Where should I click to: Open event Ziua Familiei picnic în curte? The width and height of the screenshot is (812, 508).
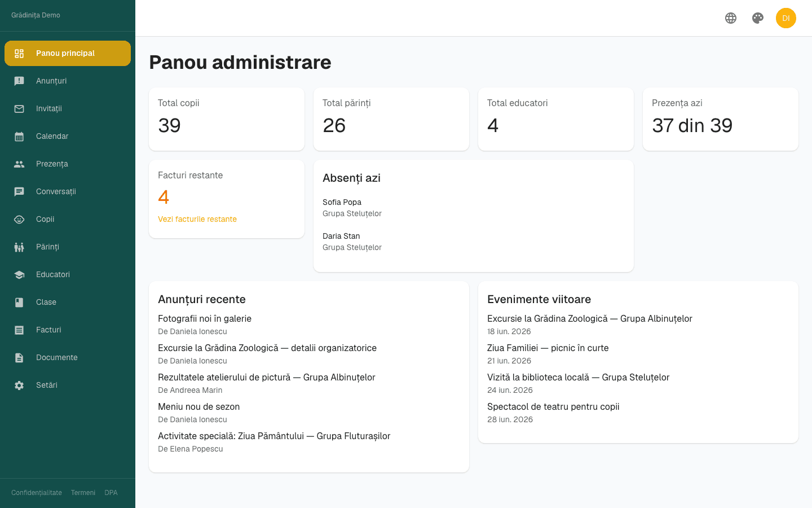coord(548,348)
